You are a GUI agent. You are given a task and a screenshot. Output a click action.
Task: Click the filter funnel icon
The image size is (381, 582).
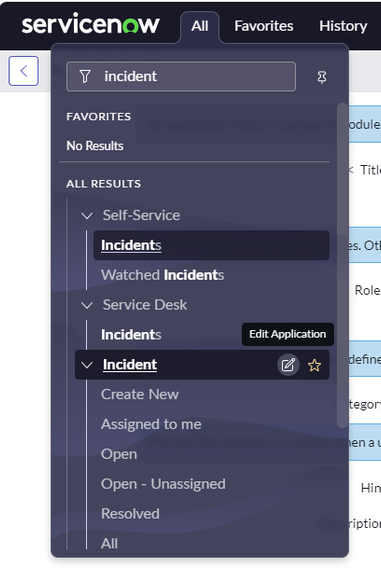[85, 76]
